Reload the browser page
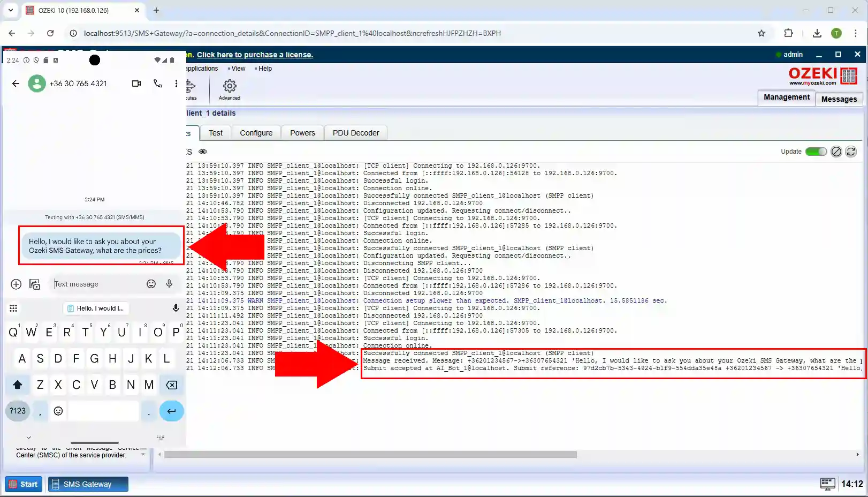Screen dimensions: 868x497 [50, 33]
